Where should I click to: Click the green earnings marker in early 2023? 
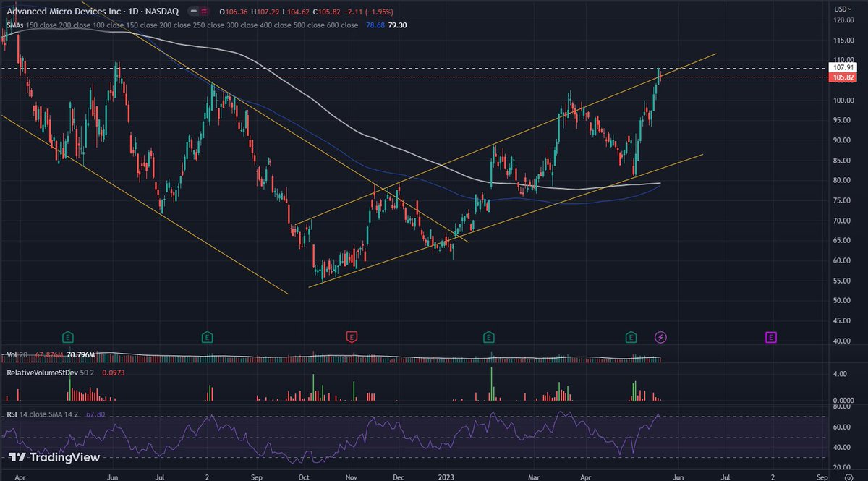click(x=489, y=337)
